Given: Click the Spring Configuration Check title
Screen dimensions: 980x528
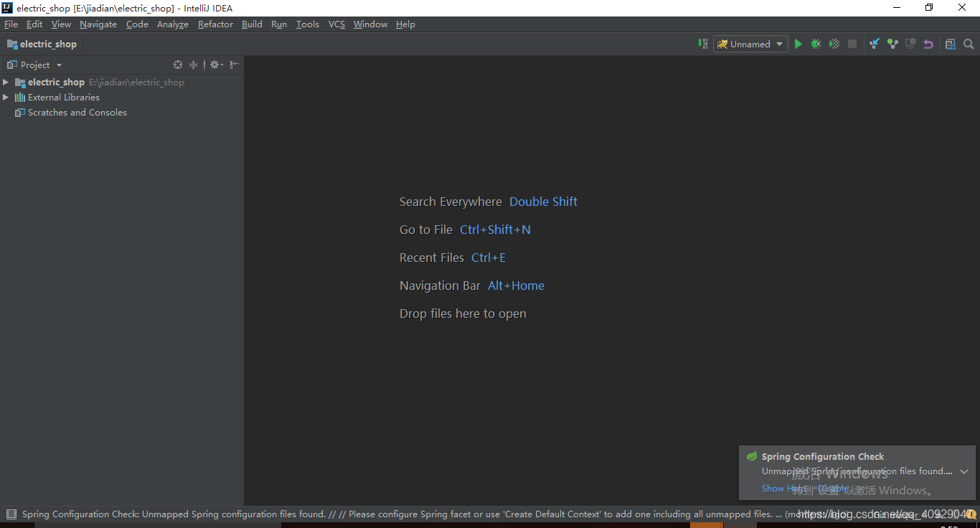Looking at the screenshot, I should pos(823,456).
